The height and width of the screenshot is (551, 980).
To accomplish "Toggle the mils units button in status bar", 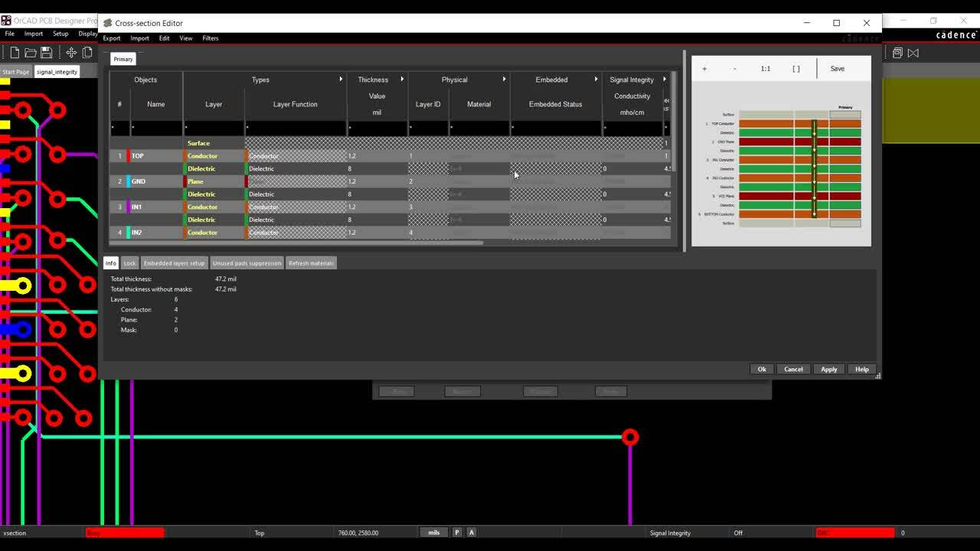I will (434, 533).
